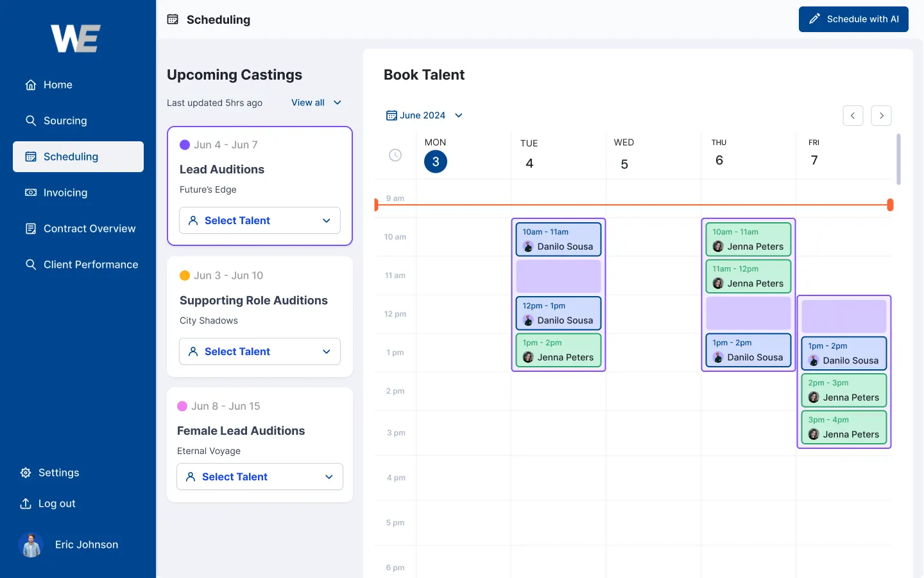Click calendar vertical scrollbar
This screenshot has height=578, width=924.
point(898,159)
